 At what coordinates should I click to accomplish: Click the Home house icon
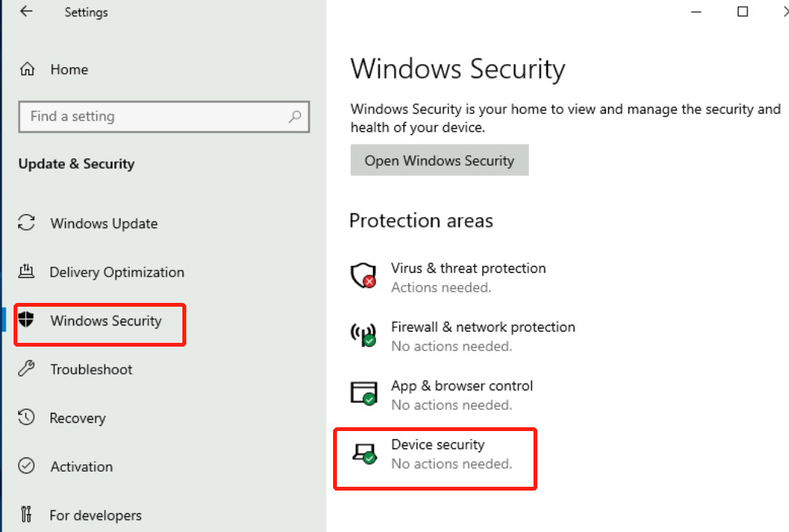[x=27, y=69]
